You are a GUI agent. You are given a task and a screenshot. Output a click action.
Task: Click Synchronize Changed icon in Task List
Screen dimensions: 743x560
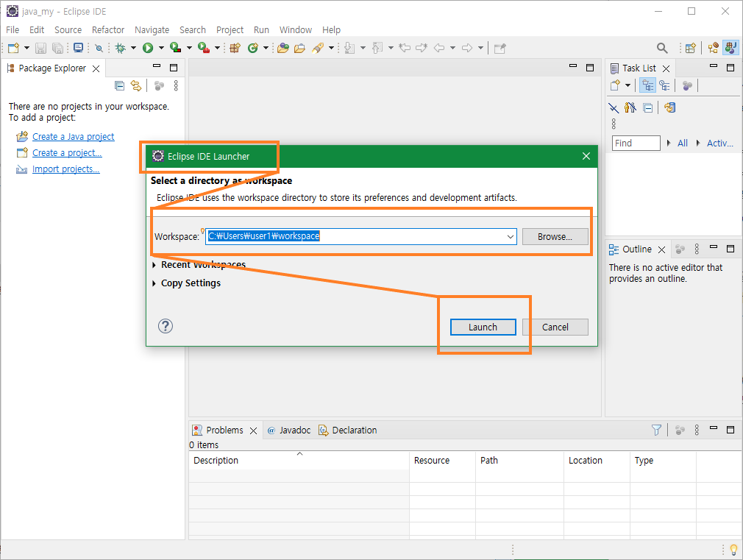tap(669, 108)
